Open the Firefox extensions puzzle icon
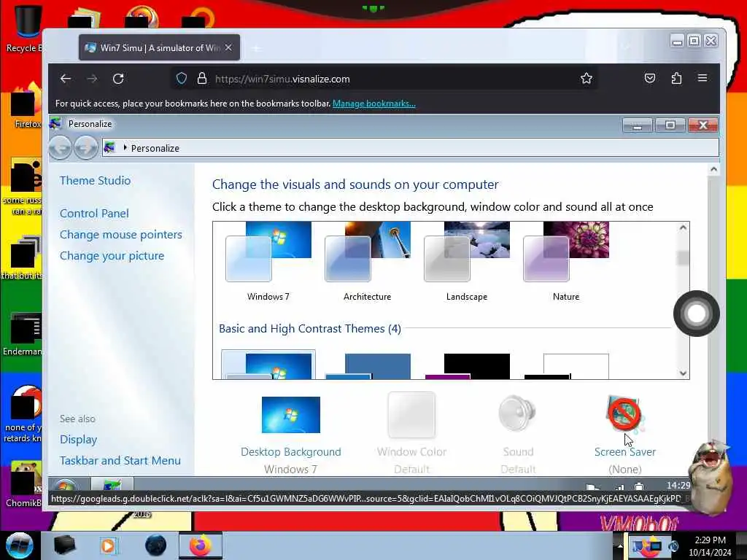747x560 pixels. pos(676,78)
